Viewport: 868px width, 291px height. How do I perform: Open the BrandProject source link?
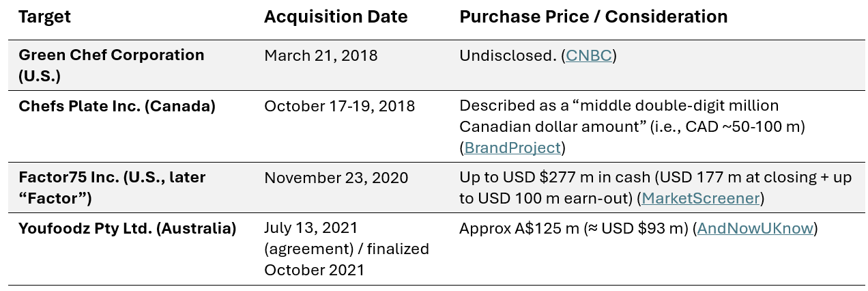(x=512, y=148)
